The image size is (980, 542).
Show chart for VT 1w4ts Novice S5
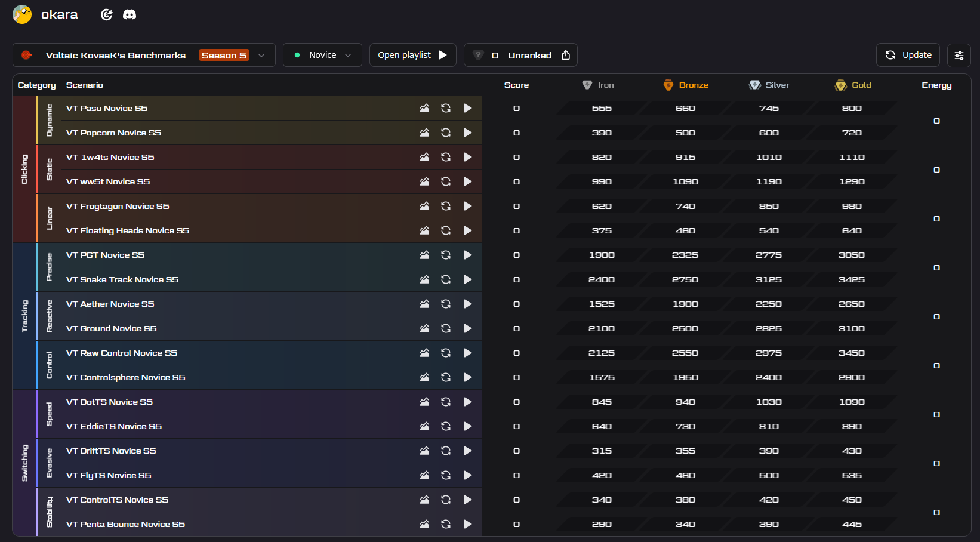point(424,157)
